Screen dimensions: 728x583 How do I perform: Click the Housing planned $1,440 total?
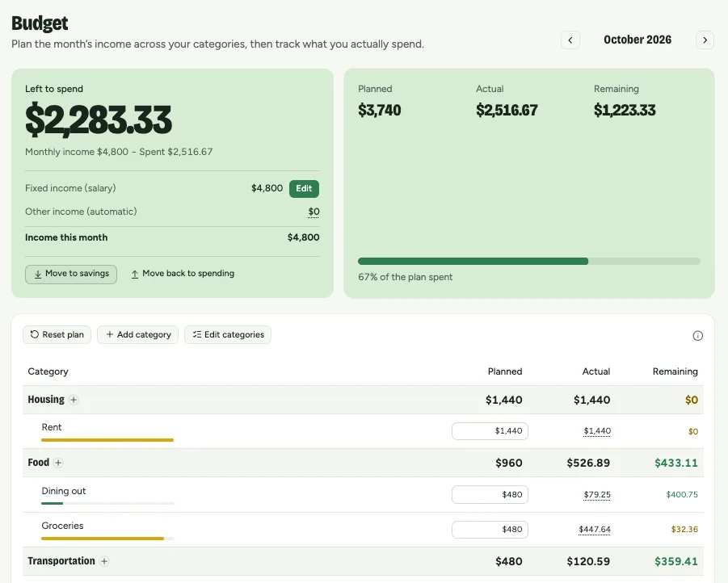coord(503,401)
